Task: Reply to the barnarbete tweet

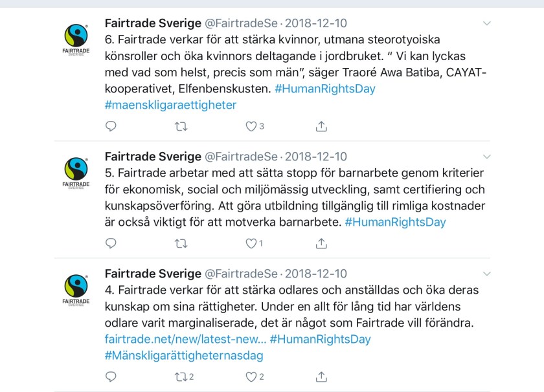Action: 111,243
